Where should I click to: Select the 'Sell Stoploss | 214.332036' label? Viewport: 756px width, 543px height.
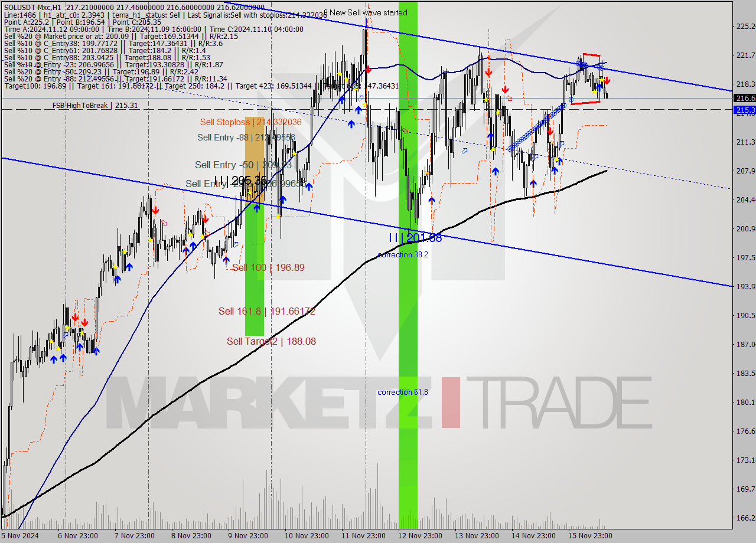click(250, 122)
